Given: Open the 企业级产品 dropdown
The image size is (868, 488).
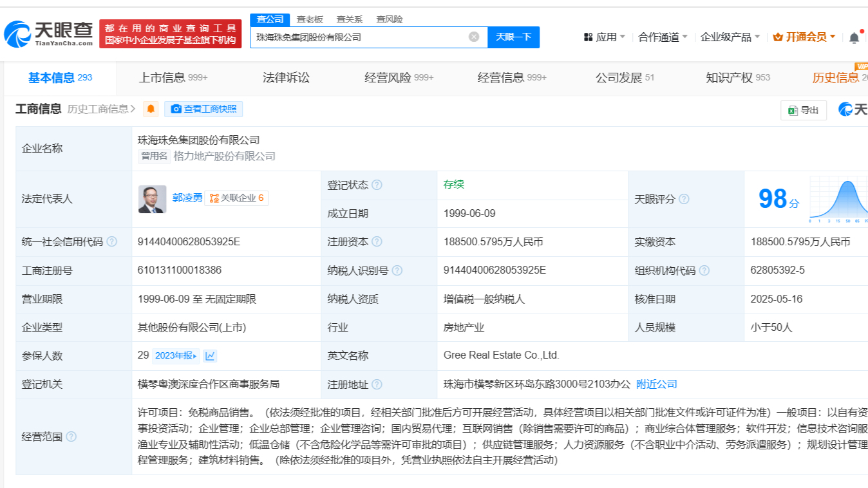Looking at the screenshot, I should pyautogui.click(x=730, y=37).
